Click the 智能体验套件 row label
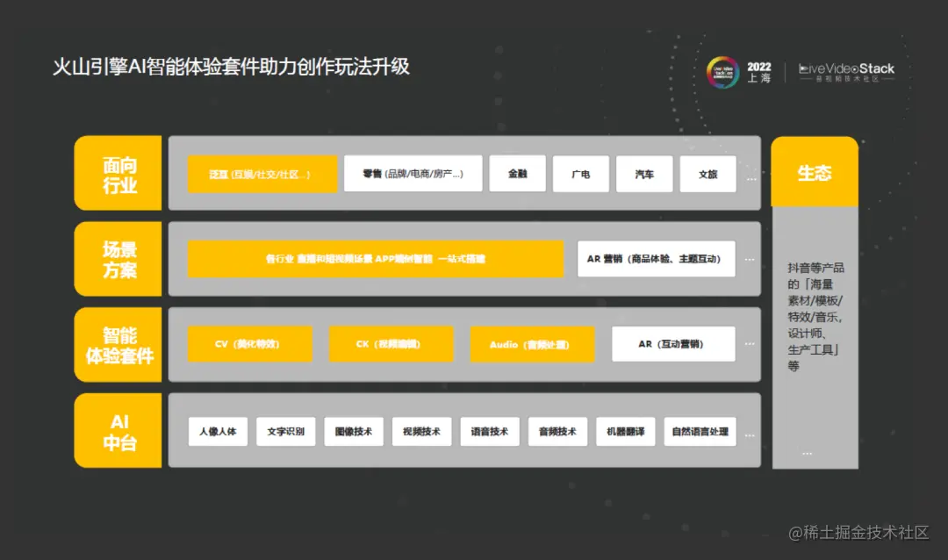 [x=118, y=343]
